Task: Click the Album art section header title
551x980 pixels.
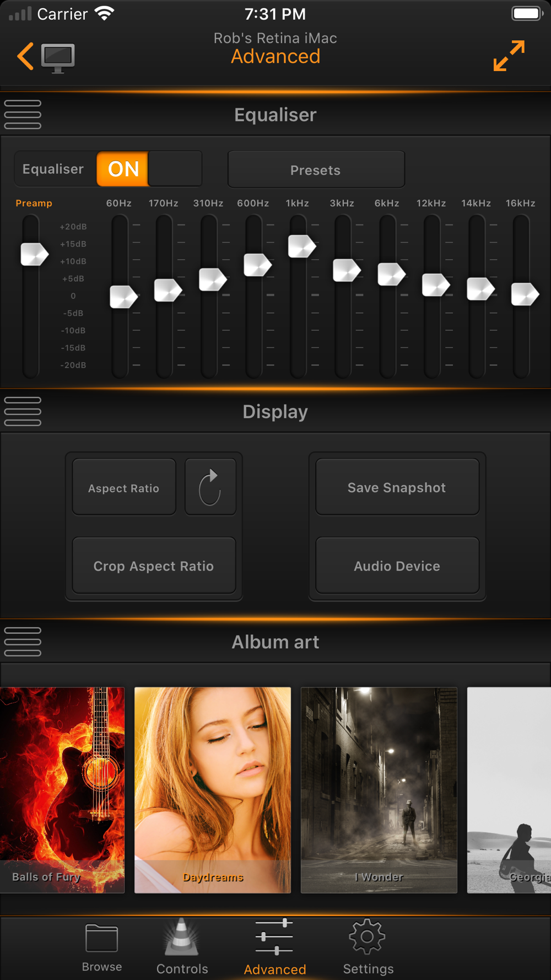Action: (x=275, y=642)
